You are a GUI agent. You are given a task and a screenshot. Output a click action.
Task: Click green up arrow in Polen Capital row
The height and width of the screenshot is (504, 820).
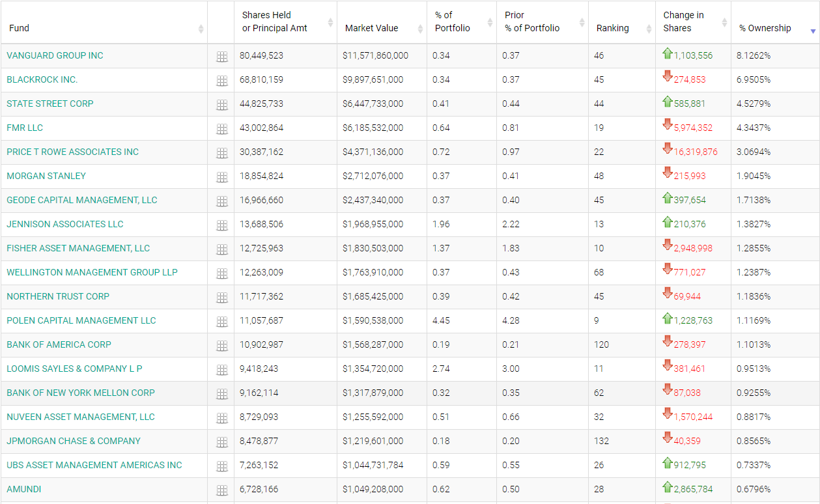[x=667, y=318]
